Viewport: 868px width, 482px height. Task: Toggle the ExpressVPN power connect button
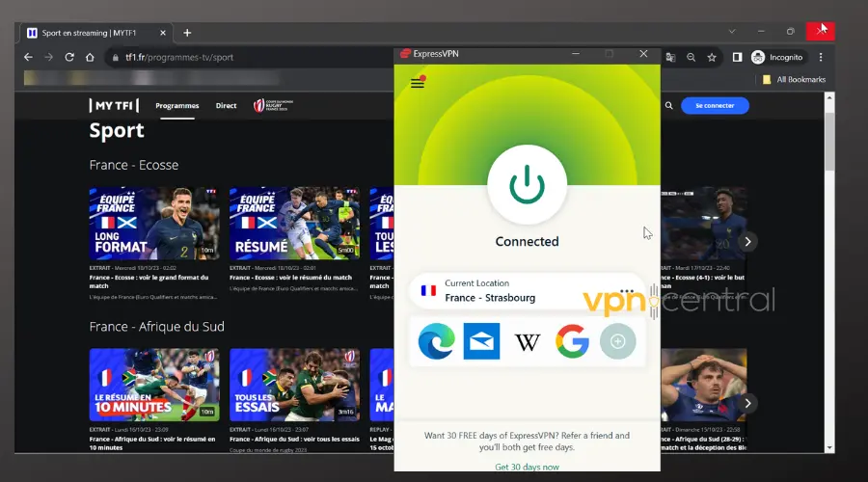tap(527, 185)
